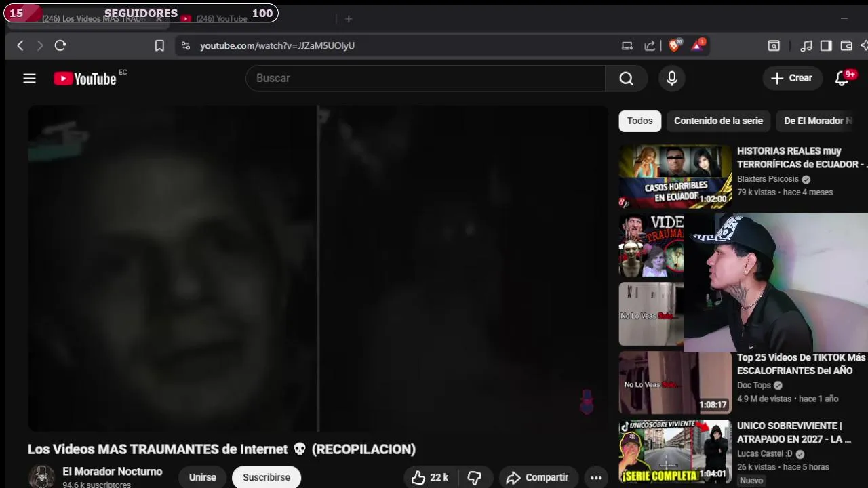868x488 pixels.
Task: Toggle the browser sidebar panel icon
Action: pyautogui.click(x=826, y=45)
